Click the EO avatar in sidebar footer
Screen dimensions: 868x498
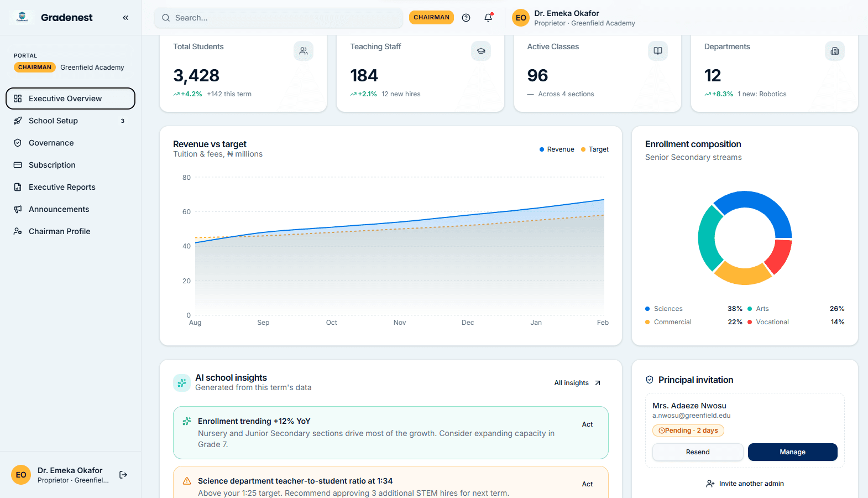click(x=21, y=475)
